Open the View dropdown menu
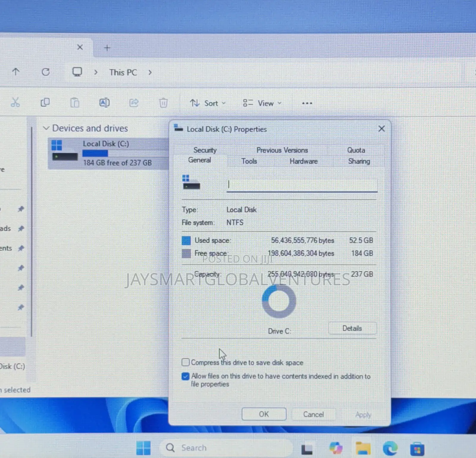The width and height of the screenshot is (476, 458). click(262, 103)
